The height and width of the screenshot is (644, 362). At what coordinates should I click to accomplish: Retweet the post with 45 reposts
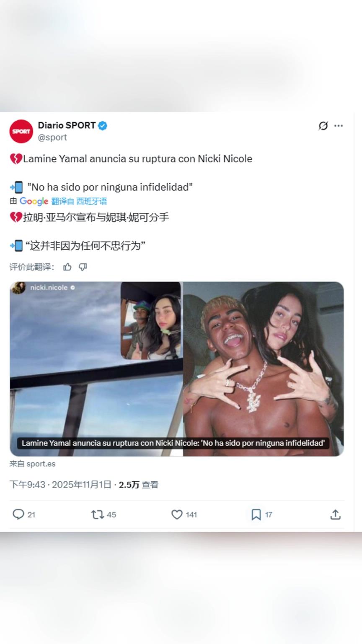tap(98, 514)
